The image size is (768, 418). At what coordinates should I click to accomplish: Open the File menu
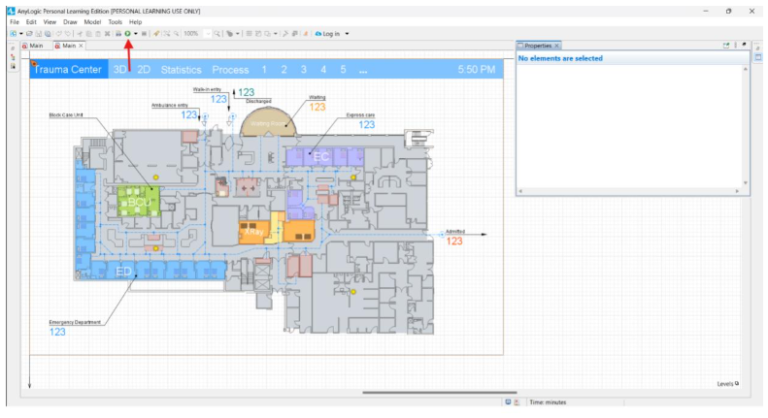click(14, 22)
